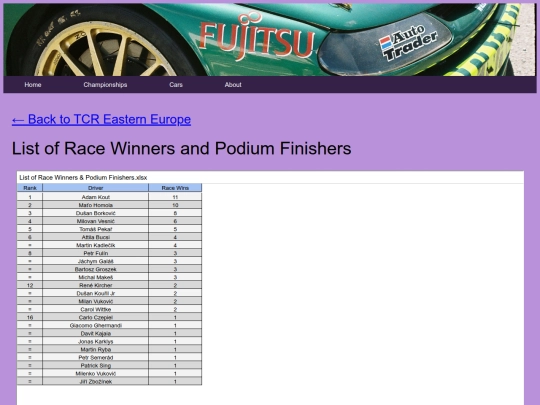Select the Bartosz Groszek driver cell
Viewport: 540px width, 405px height.
point(95,269)
